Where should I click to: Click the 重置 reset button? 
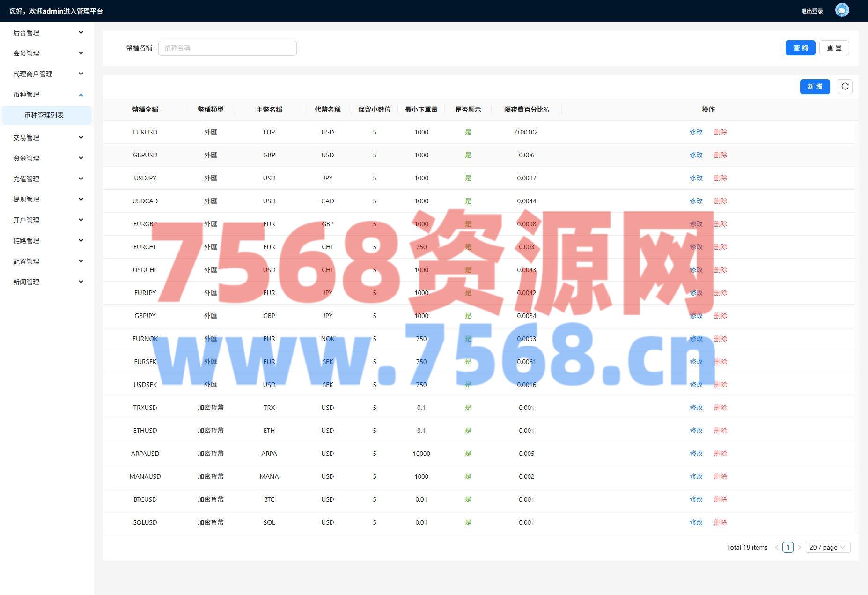tap(834, 48)
